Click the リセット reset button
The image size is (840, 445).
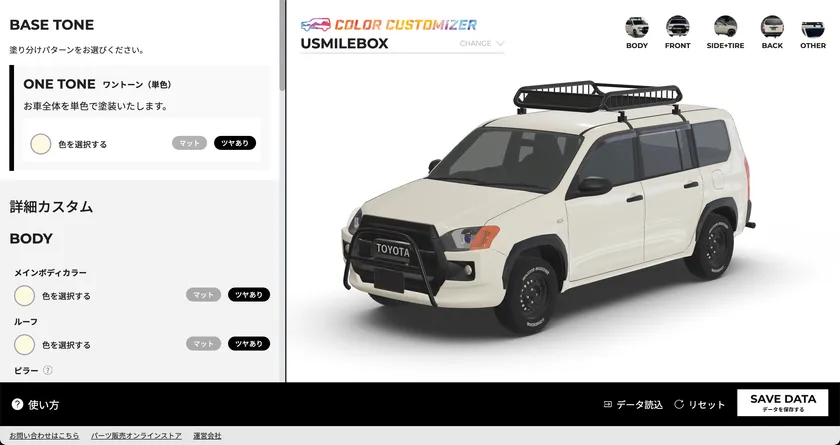click(x=700, y=405)
